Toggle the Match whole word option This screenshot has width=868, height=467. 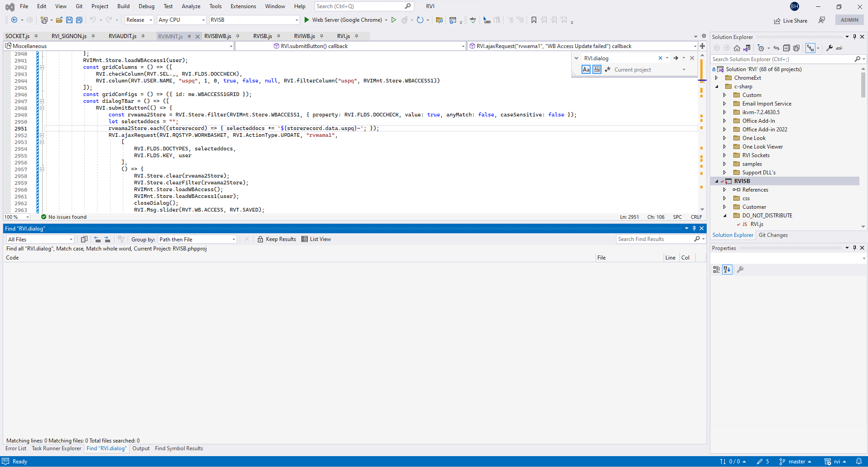click(x=597, y=69)
